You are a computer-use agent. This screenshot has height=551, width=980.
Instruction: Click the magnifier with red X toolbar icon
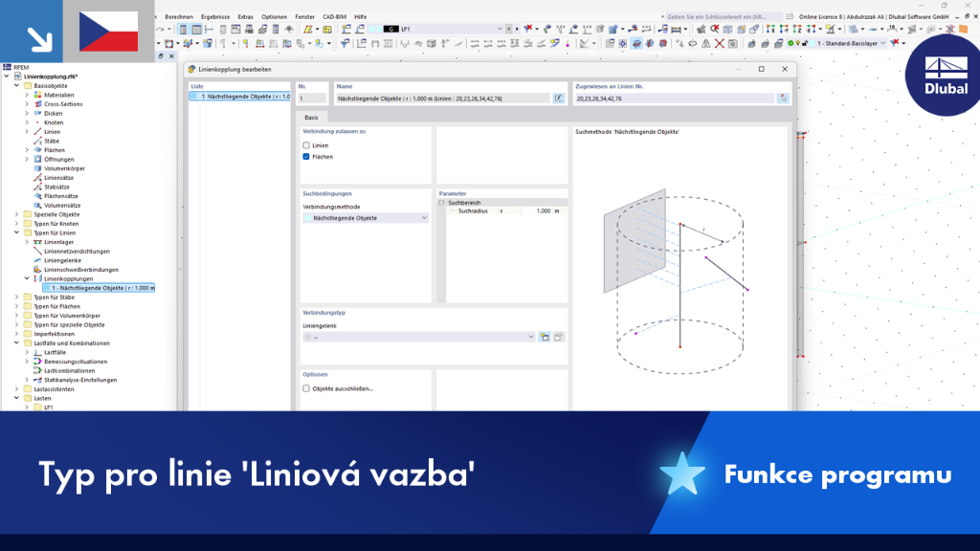click(x=714, y=29)
